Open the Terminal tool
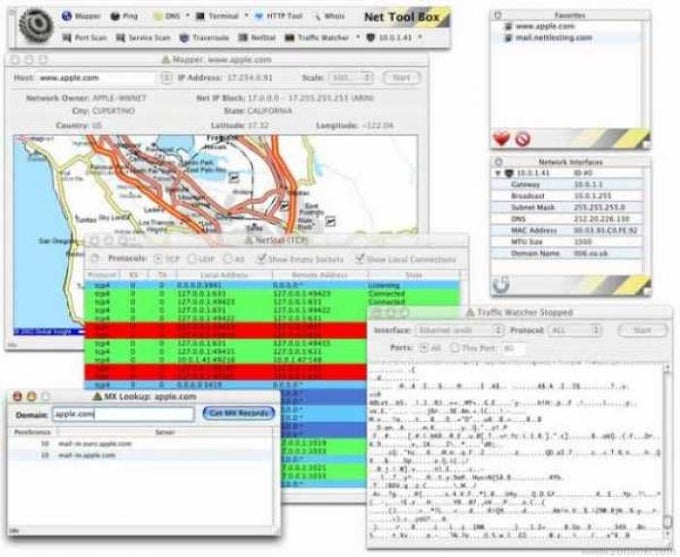Image resolution: width=680 pixels, height=557 pixels. (x=218, y=16)
